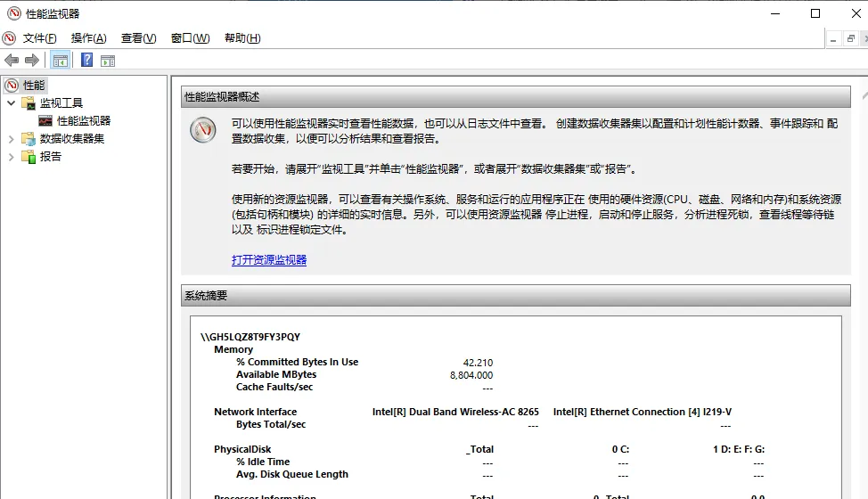Click the Forward arrow toolbar icon
Viewport: 868px width, 499px height.
32,61
